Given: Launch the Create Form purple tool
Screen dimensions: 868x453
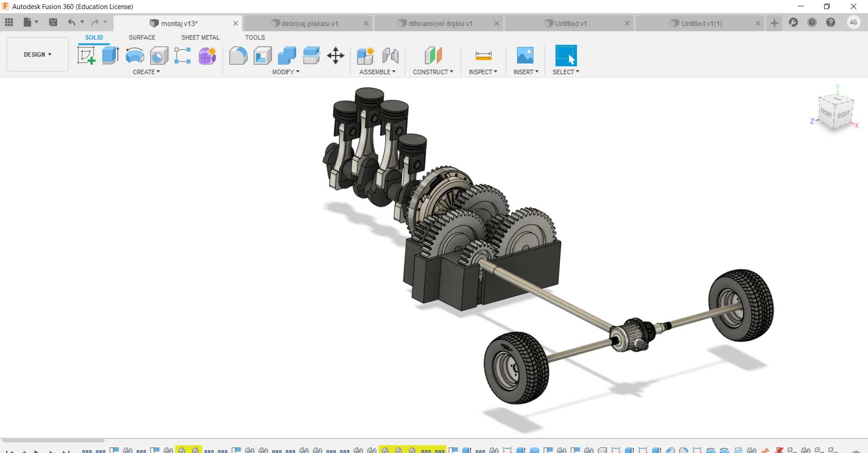Looking at the screenshot, I should coord(208,56).
